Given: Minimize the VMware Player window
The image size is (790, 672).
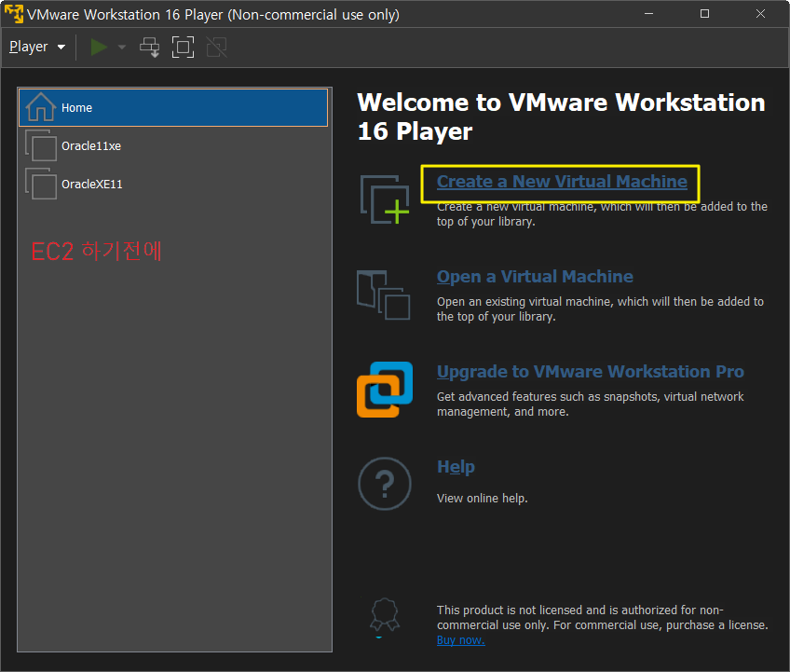Looking at the screenshot, I should tap(649, 14).
